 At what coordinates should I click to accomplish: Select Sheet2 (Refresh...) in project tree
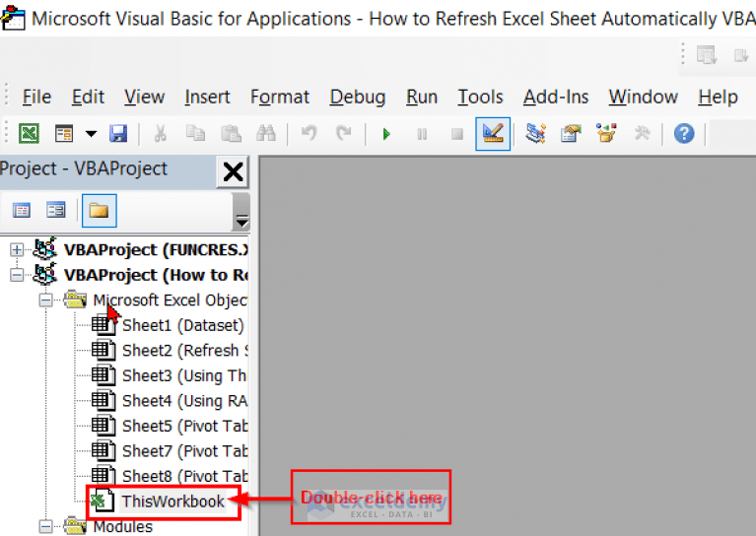pos(185,351)
